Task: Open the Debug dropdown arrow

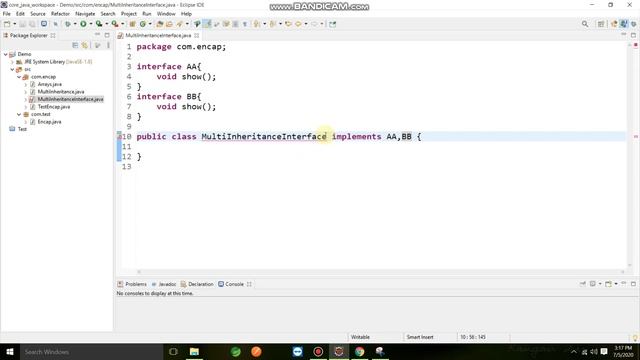Action: (75, 24)
